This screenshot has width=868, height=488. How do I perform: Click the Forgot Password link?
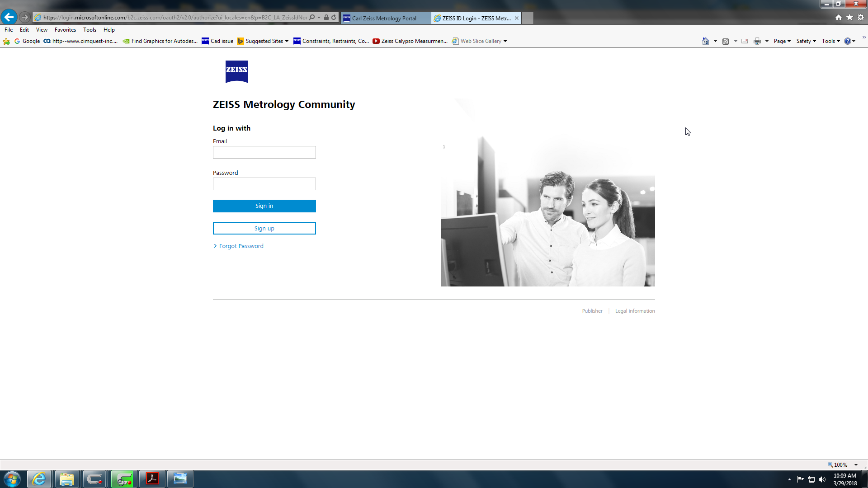(241, 246)
